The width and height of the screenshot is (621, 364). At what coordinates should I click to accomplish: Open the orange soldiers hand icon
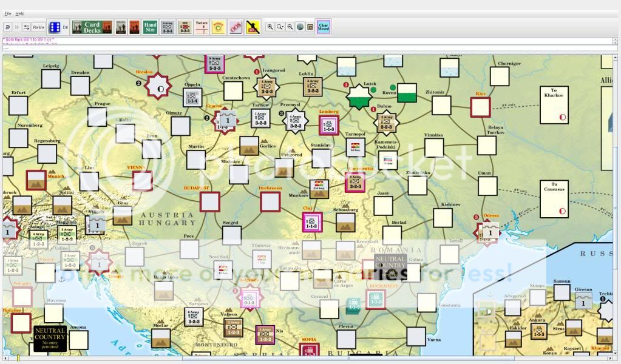point(135,27)
